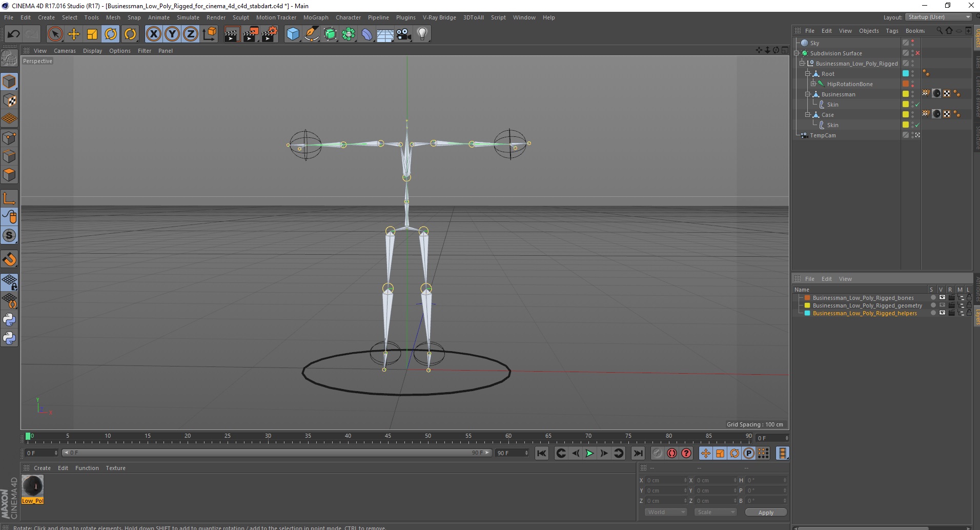Screen dimensions: 980x530
Task: Play animation forward
Action: [x=589, y=453]
